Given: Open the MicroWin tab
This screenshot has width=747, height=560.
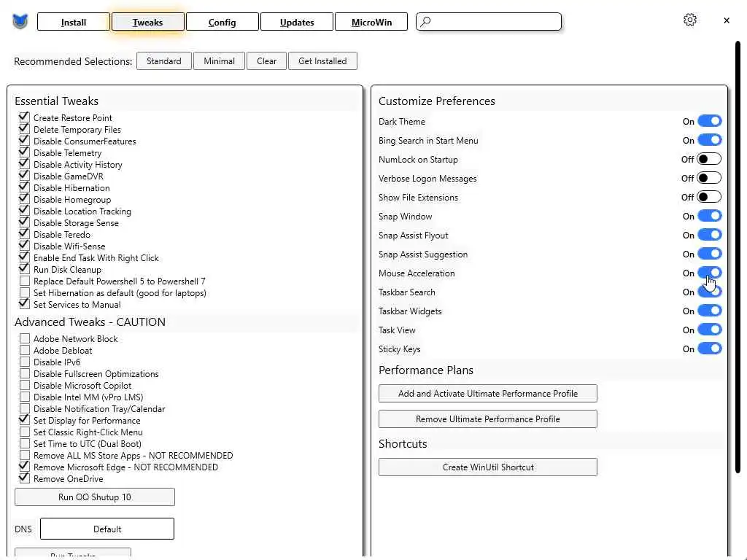Looking at the screenshot, I should point(371,22).
